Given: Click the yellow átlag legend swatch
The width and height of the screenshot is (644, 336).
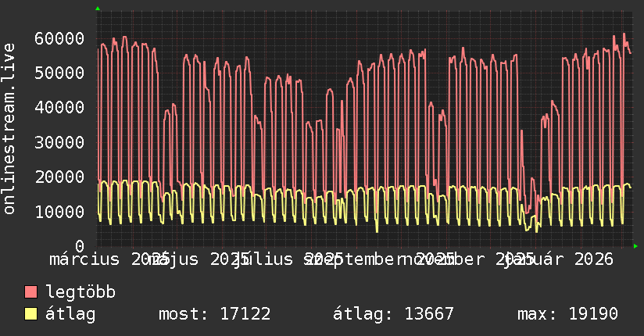Looking at the screenshot, I should click(30, 314).
